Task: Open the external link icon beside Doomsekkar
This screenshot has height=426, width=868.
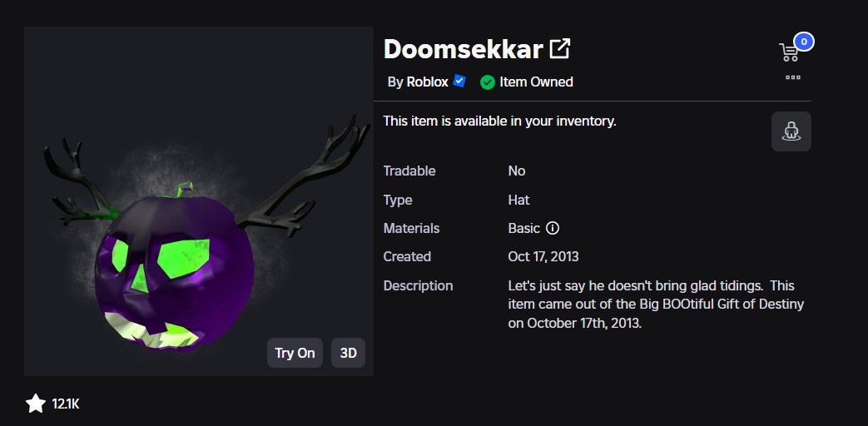Action: tap(559, 49)
